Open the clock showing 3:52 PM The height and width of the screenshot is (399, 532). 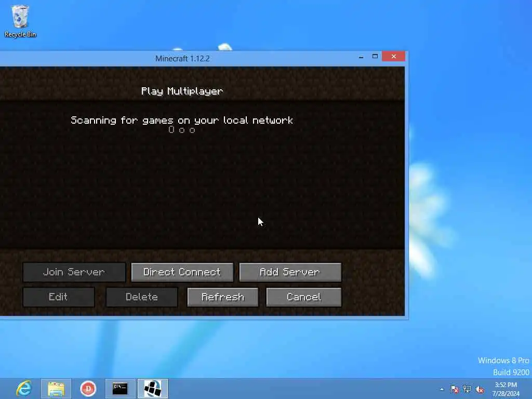pos(506,389)
